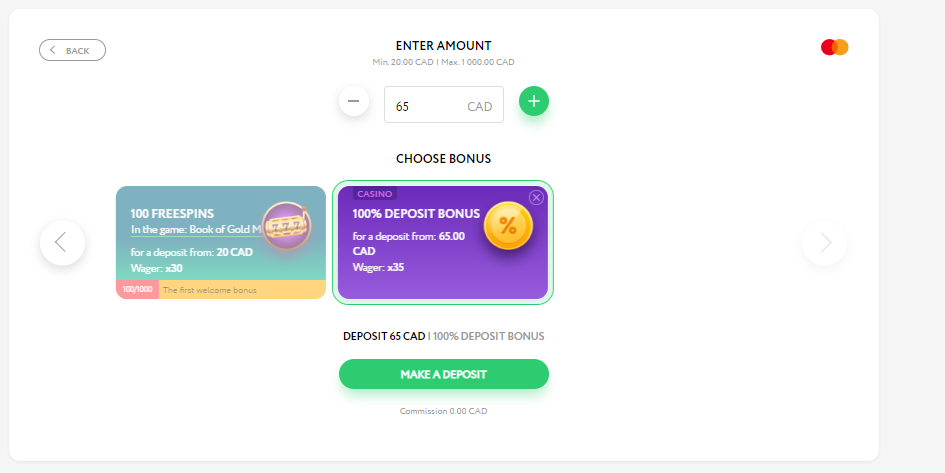Increase the deposit amount with the green plus button
This screenshot has height=473, width=945.
click(534, 101)
